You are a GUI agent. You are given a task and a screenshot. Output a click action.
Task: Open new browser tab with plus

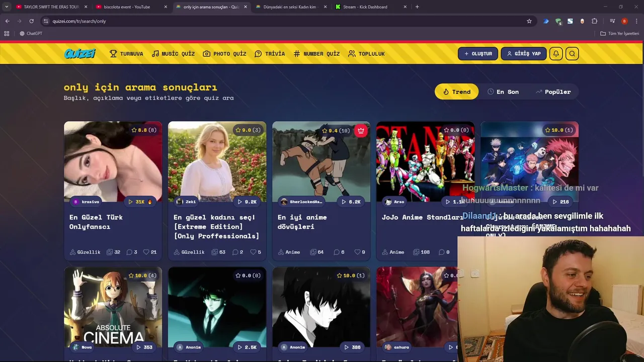click(417, 7)
